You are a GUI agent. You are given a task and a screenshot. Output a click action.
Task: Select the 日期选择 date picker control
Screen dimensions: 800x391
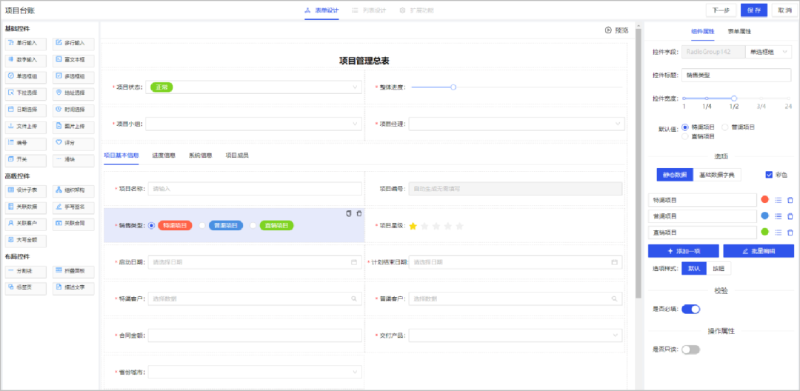pos(26,110)
